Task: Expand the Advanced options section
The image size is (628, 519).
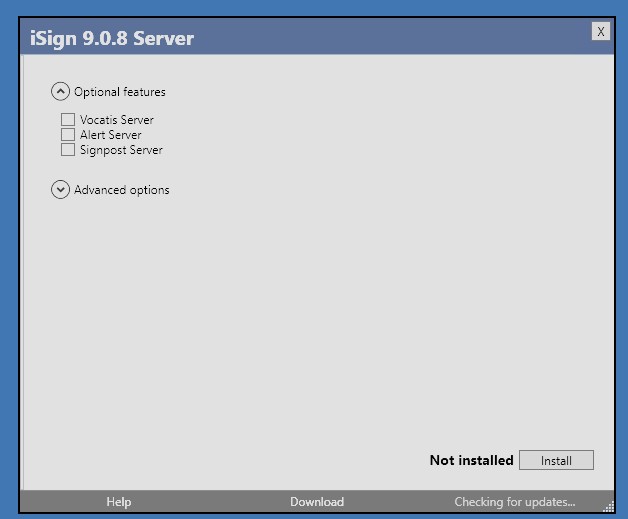Action: click(x=60, y=189)
